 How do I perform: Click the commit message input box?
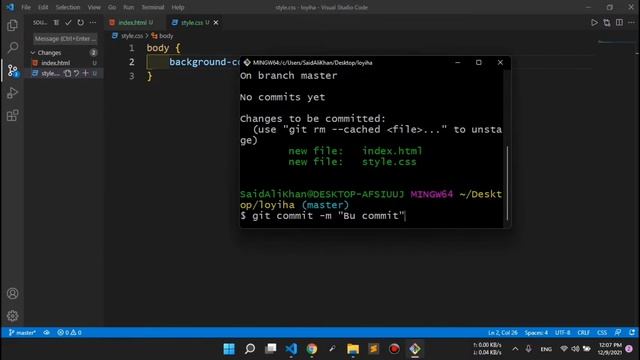click(65, 39)
